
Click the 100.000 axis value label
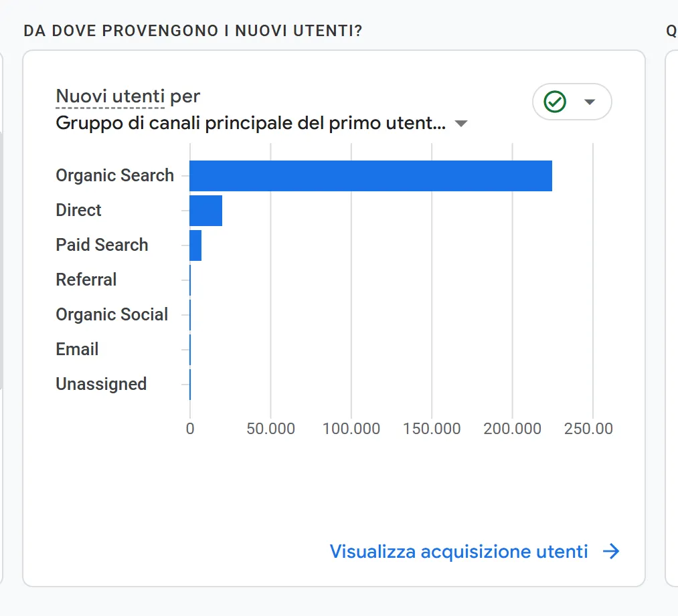pyautogui.click(x=351, y=429)
